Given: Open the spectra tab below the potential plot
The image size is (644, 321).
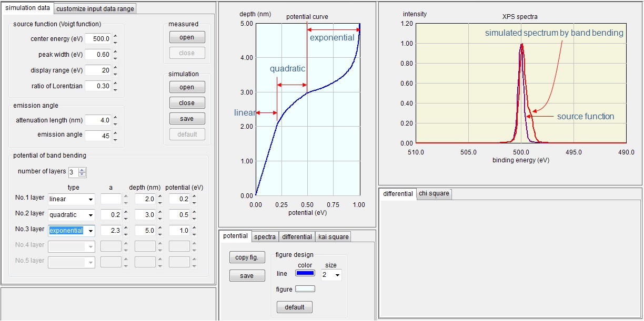Looking at the screenshot, I should pos(265,236).
